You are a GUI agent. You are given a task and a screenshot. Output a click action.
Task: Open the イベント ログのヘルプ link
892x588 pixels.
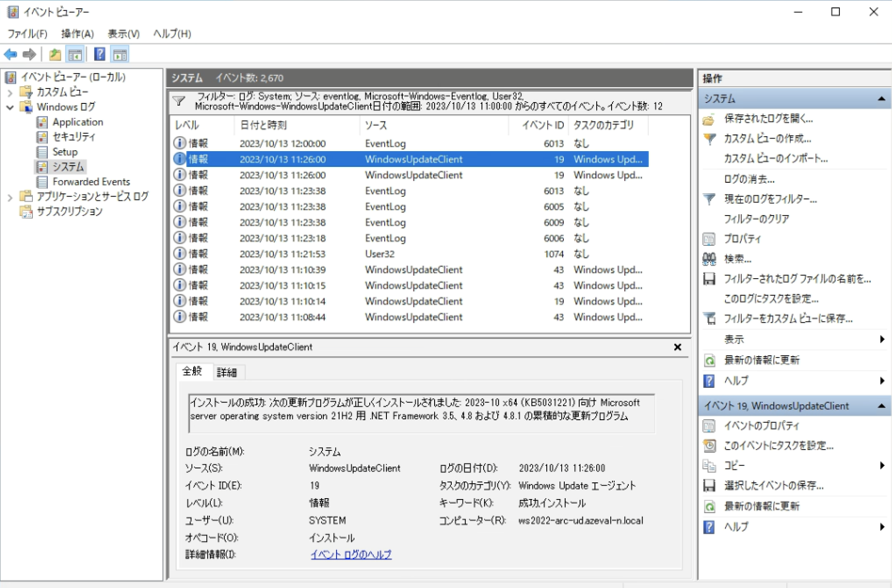pos(351,554)
